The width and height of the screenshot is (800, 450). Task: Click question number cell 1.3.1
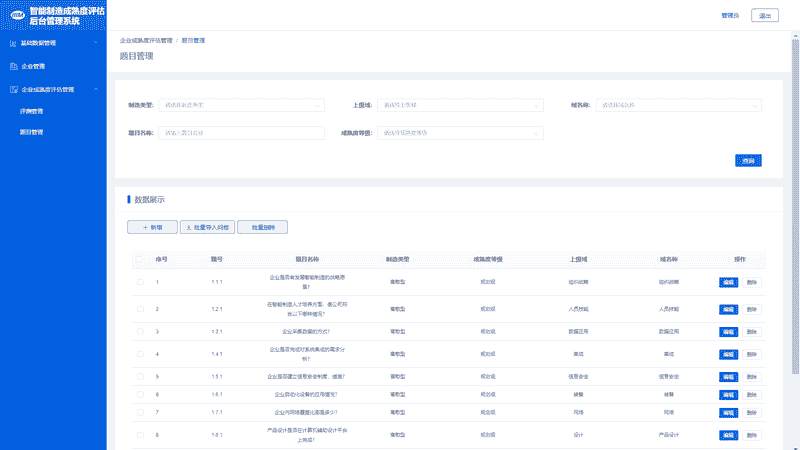pos(217,332)
